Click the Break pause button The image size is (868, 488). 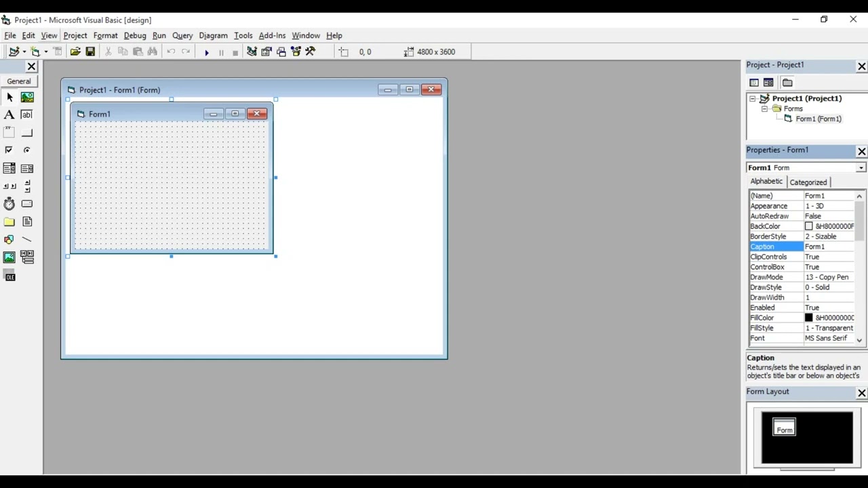(x=221, y=52)
